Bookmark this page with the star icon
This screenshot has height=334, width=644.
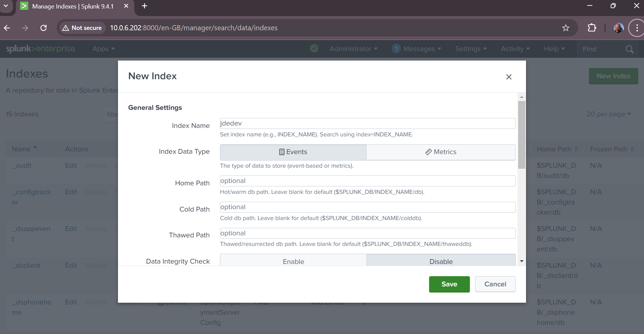[565, 28]
